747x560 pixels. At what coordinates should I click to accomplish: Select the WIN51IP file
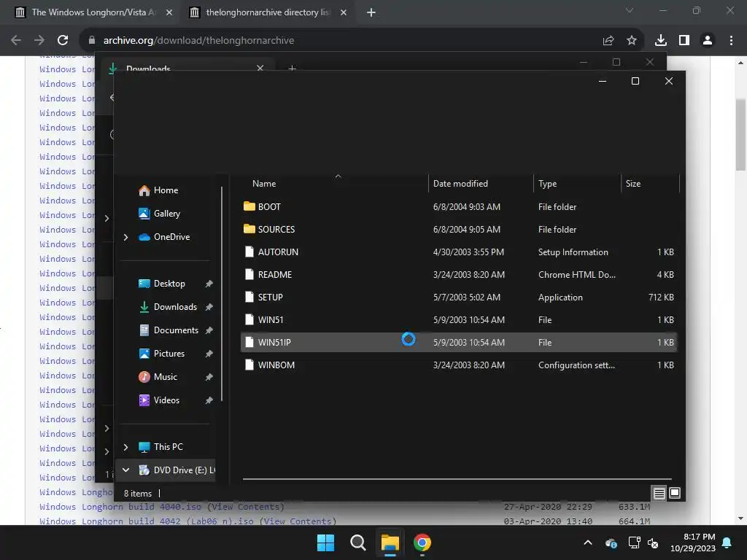click(459, 343)
